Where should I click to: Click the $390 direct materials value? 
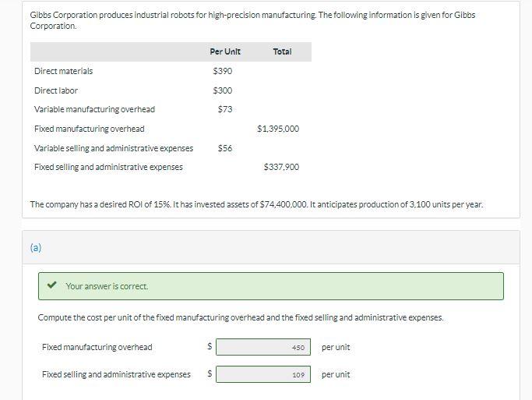[x=222, y=71]
